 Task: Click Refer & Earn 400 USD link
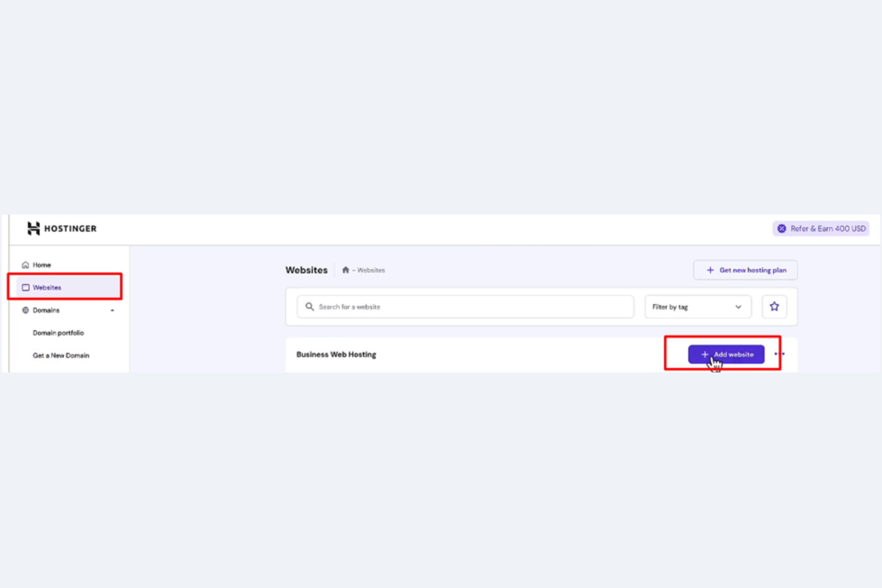(828, 229)
